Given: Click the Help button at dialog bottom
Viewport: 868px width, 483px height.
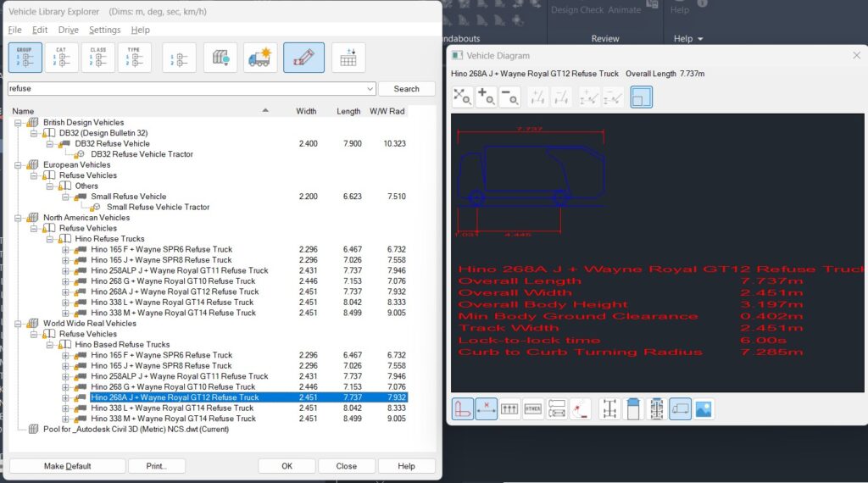Looking at the screenshot, I should (406, 466).
